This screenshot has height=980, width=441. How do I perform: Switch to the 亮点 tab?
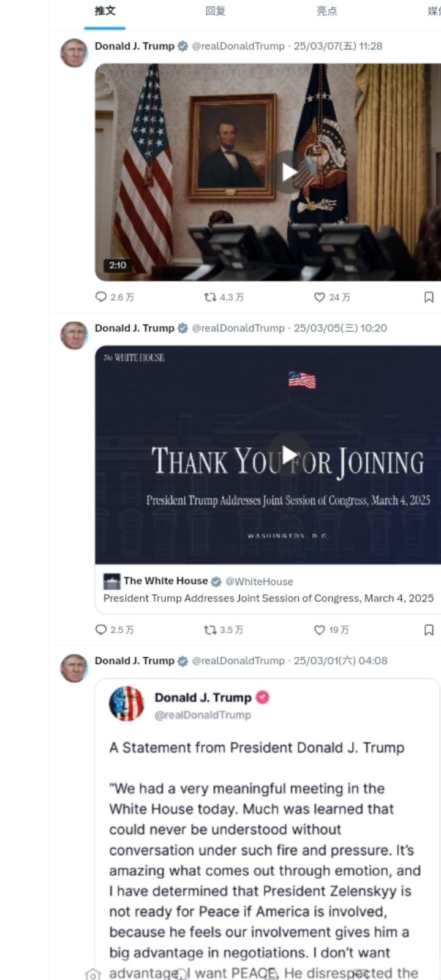(x=326, y=11)
